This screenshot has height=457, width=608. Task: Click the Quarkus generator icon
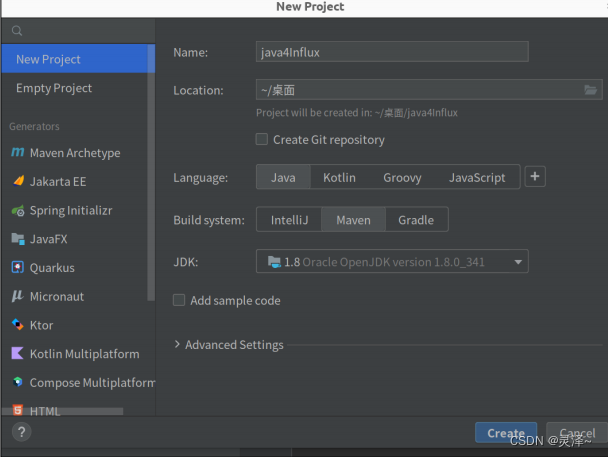coord(18,267)
